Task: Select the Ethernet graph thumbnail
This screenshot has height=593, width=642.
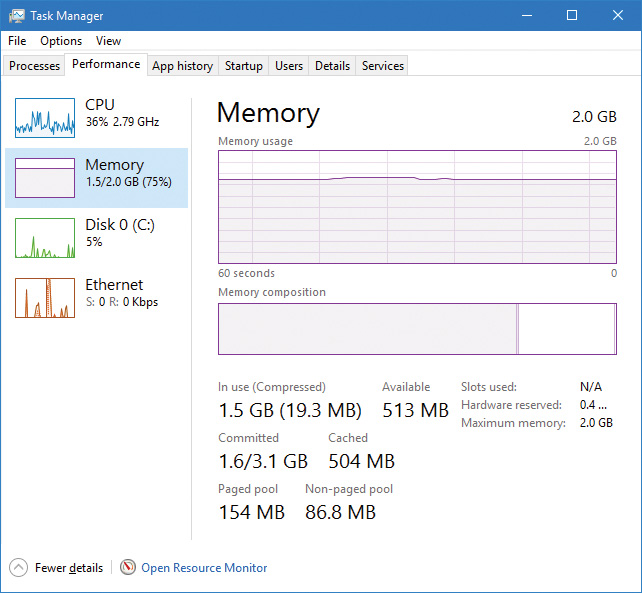Action: point(45,298)
